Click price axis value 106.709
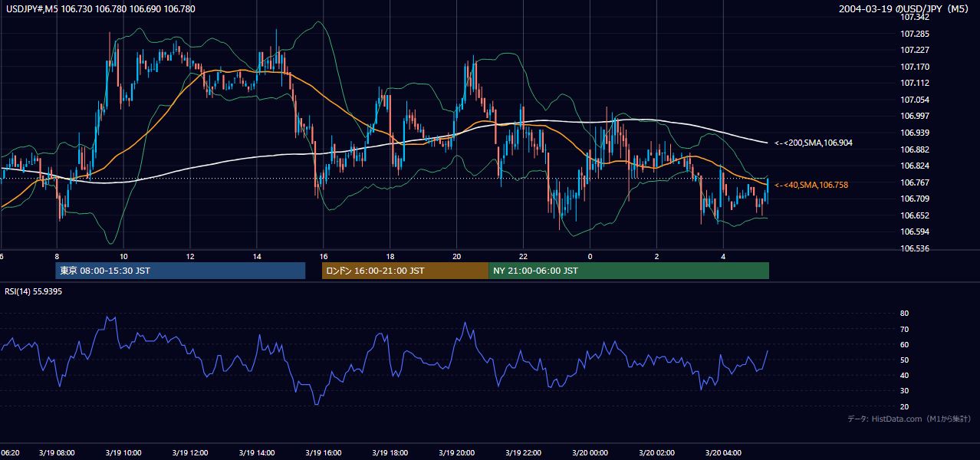Viewport: 980px width, 460px height. click(915, 199)
